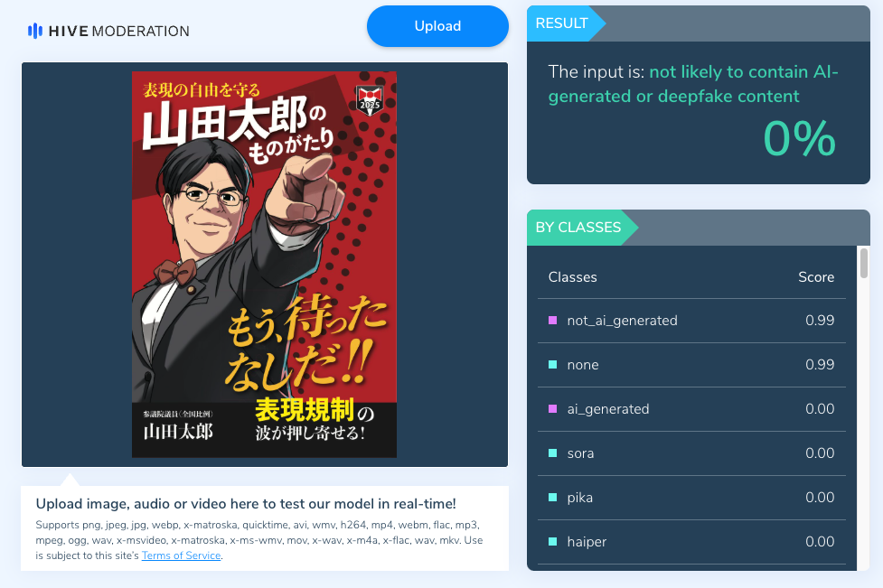Click the Hive Moderation logo icon
Viewport: 883px width, 588px height.
pos(35,31)
